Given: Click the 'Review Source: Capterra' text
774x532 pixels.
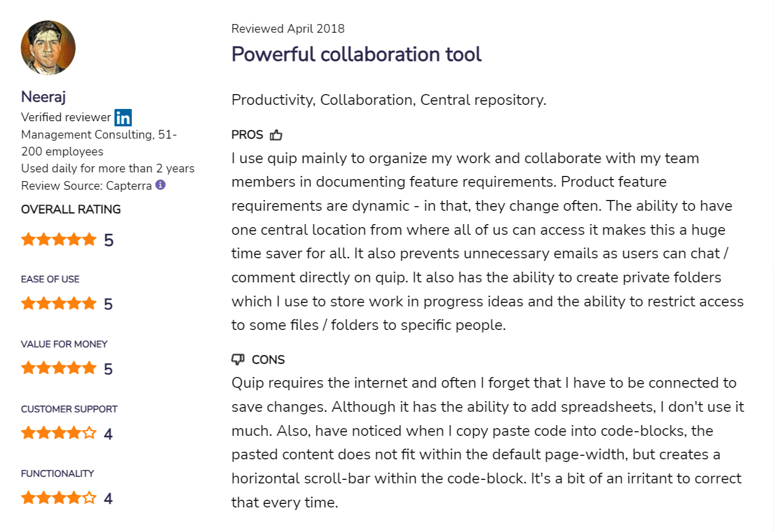Looking at the screenshot, I should pyautogui.click(x=86, y=186).
